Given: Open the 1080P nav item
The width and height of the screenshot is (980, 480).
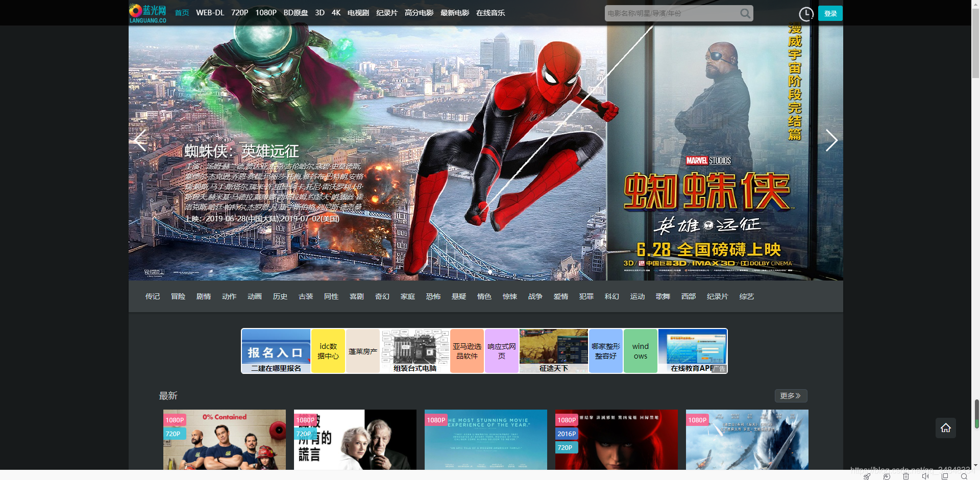Looking at the screenshot, I should tap(266, 13).
